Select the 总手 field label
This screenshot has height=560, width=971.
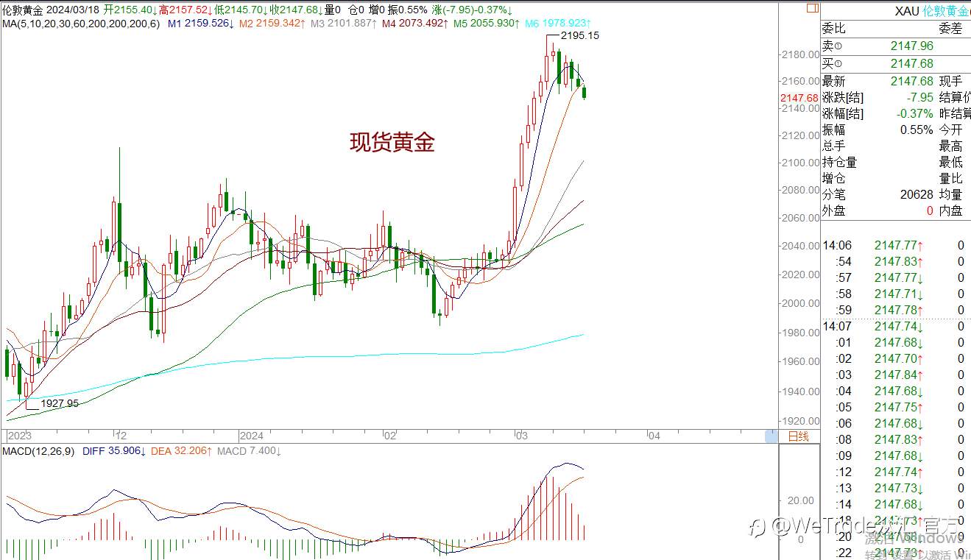coord(834,146)
